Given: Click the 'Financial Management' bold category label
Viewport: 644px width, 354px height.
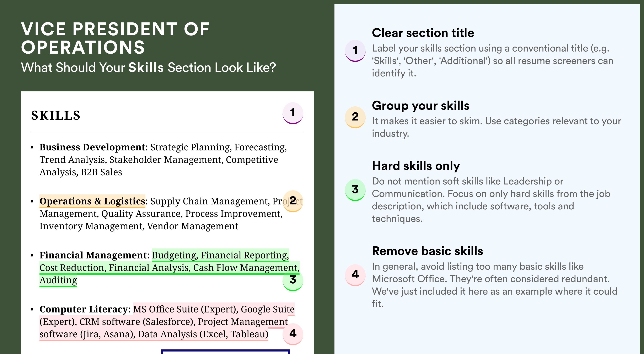Looking at the screenshot, I should (93, 255).
